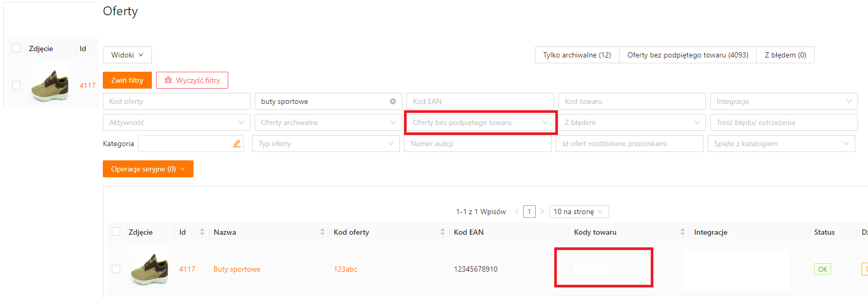Clear the 'buty sportowe' search field icon

click(393, 101)
